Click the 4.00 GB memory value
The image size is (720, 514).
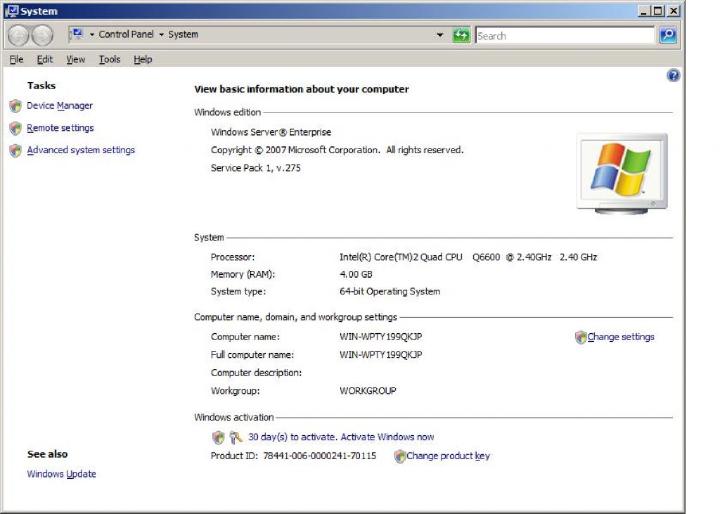coord(356,275)
